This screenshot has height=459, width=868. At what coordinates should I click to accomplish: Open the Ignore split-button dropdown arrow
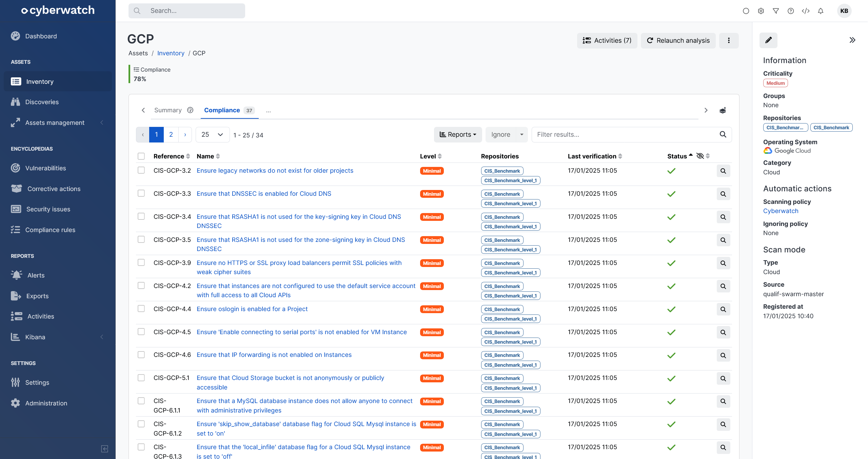522,135
